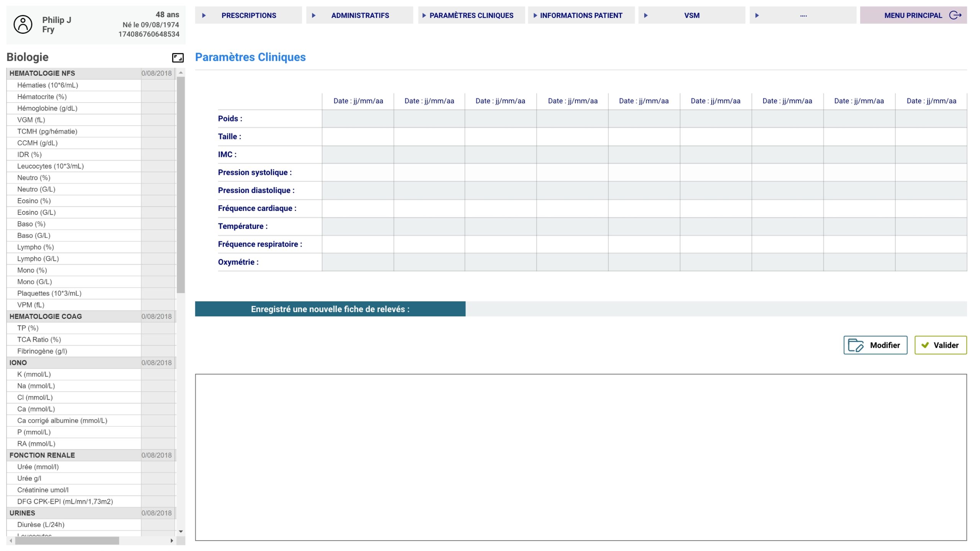The height and width of the screenshot is (551, 980).
Task: Click the logout arrow icon in Menu Principal
Action: tap(955, 15)
